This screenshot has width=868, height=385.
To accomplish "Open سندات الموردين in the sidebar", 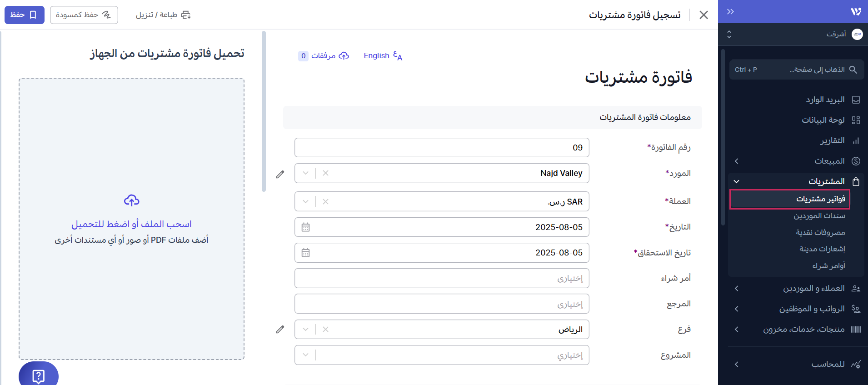I will (819, 216).
